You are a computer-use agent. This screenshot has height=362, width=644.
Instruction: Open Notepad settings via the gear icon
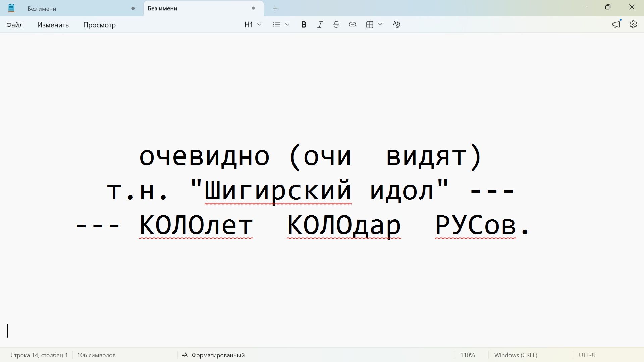click(633, 25)
